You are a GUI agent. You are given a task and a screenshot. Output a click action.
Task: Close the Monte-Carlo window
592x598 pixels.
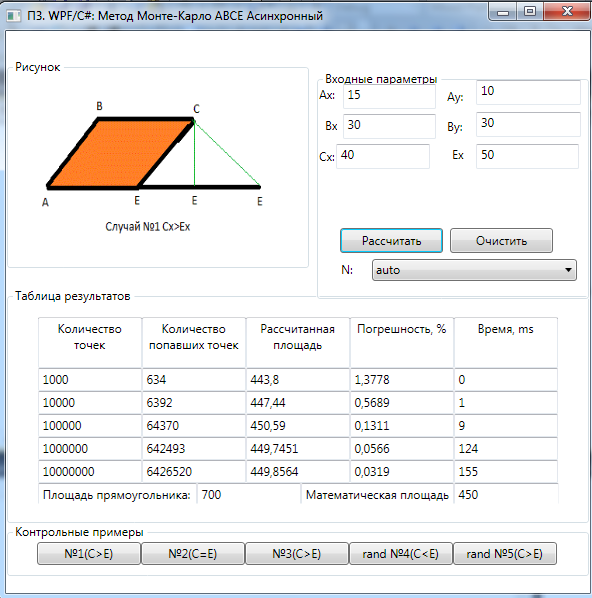[x=567, y=11]
